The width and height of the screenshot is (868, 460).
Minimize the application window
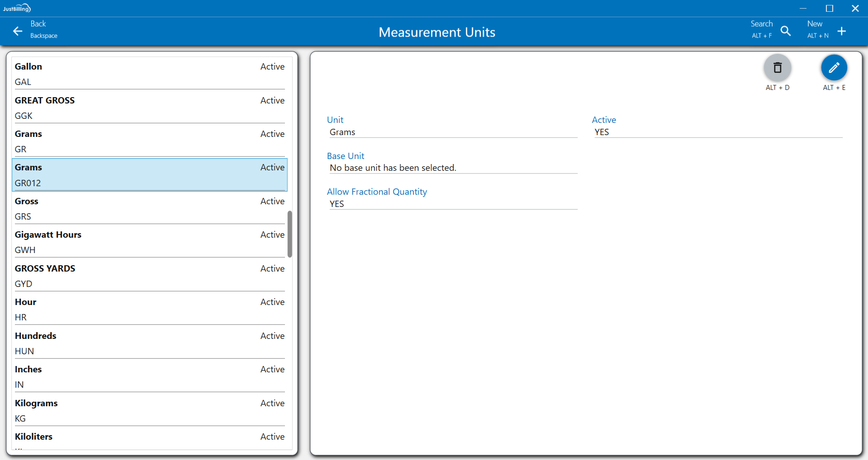pyautogui.click(x=803, y=8)
